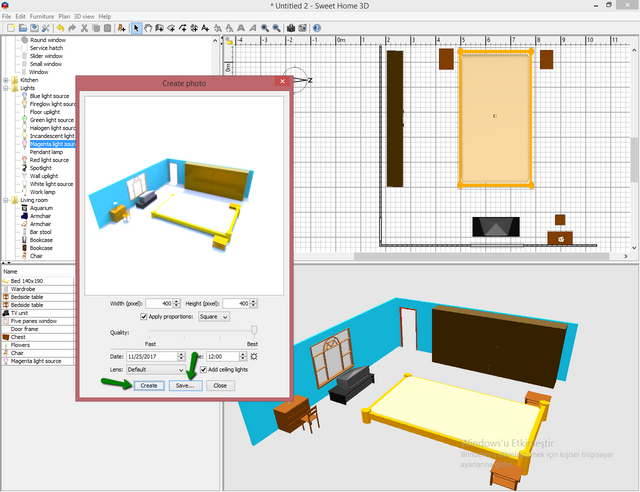
Task: Click the Save... button
Action: tap(183, 385)
